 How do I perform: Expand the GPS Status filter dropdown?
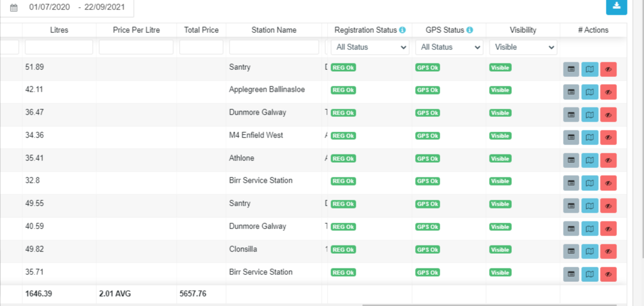tap(449, 47)
